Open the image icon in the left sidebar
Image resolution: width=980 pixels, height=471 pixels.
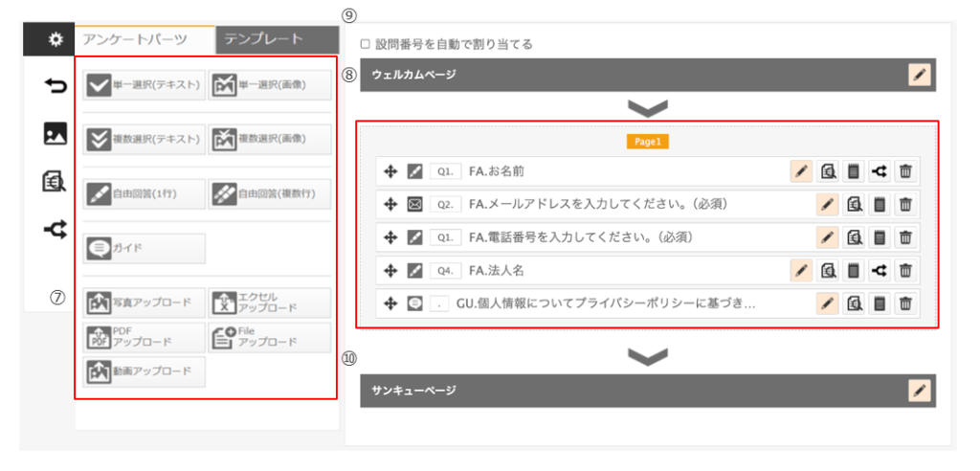[56, 133]
